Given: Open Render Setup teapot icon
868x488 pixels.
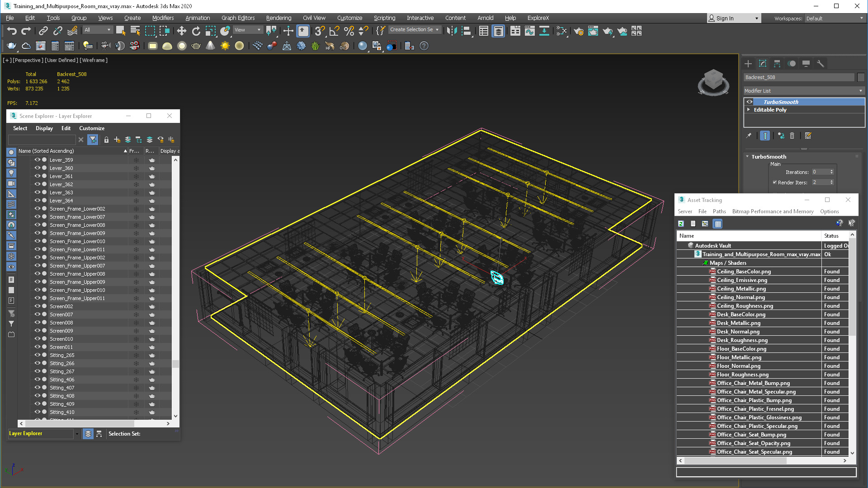Looking at the screenshot, I should 579,31.
